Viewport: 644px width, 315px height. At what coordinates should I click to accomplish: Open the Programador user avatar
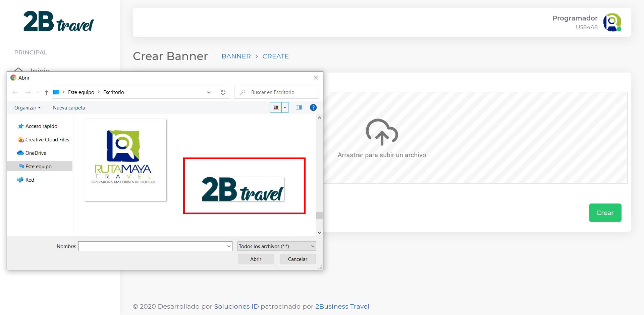[x=612, y=22]
